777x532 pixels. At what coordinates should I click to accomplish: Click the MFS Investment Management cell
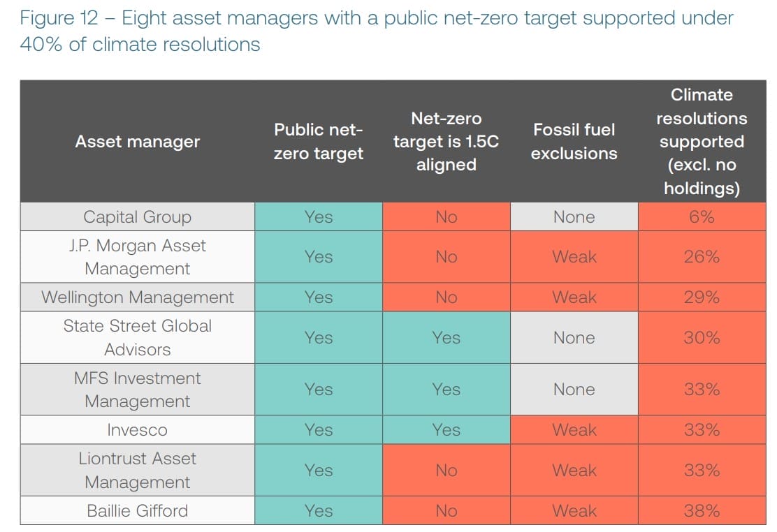138,390
